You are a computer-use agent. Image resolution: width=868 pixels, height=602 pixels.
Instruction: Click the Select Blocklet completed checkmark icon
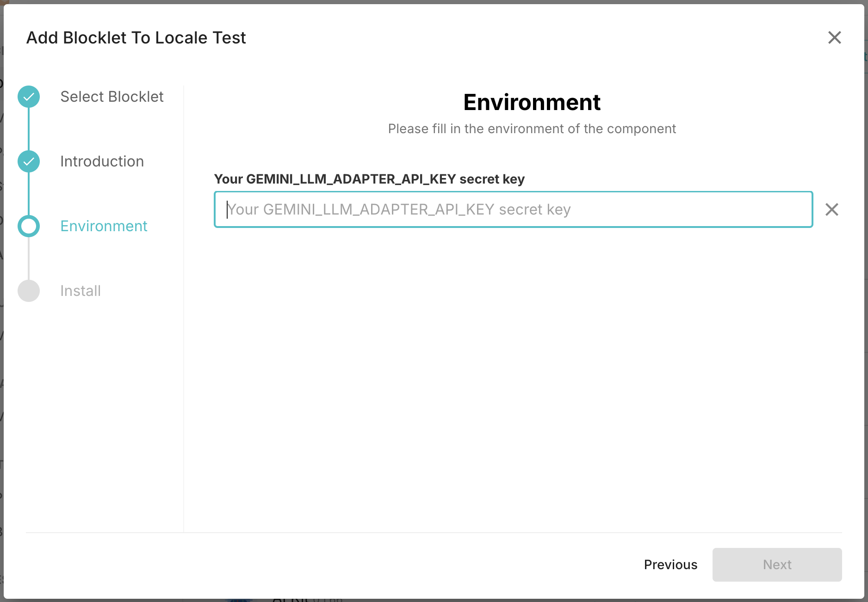[x=29, y=97]
